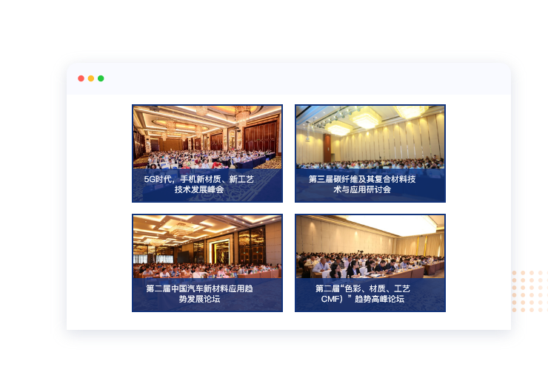
Task: Click the '5G时代，手机新材质、新工艺' caption line
Action: click(198, 179)
